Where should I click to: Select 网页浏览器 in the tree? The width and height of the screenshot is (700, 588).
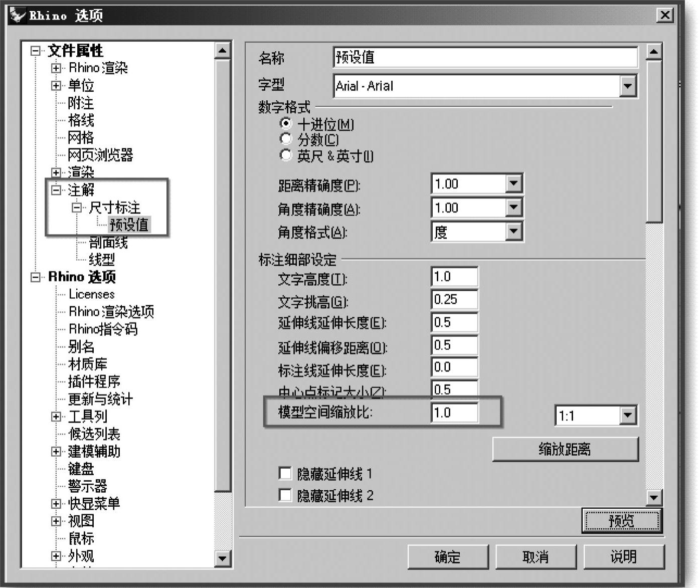tap(100, 155)
